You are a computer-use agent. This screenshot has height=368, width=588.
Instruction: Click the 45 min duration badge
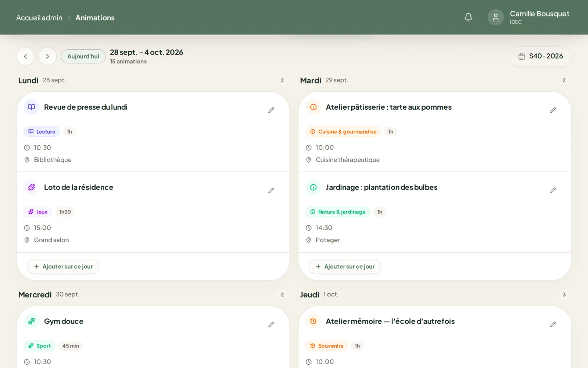pos(71,346)
